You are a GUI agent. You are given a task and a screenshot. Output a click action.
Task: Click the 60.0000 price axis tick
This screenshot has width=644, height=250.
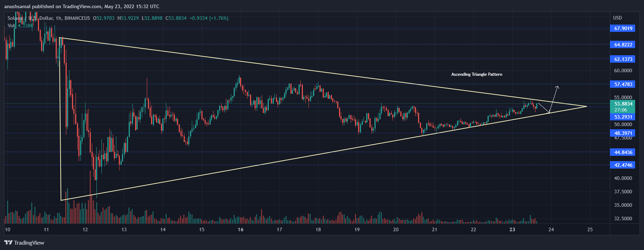pos(623,70)
